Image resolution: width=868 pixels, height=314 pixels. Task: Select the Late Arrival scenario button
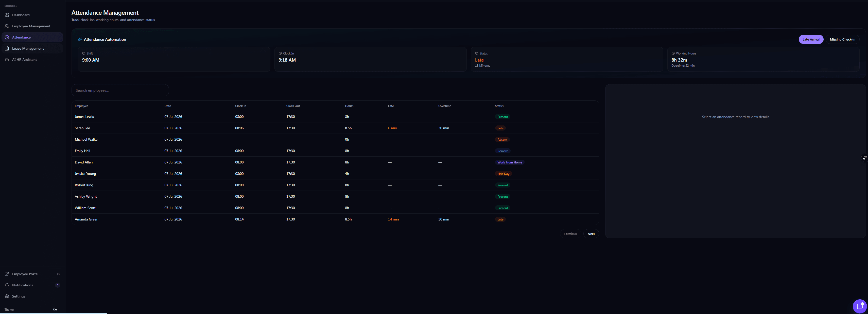coord(811,39)
